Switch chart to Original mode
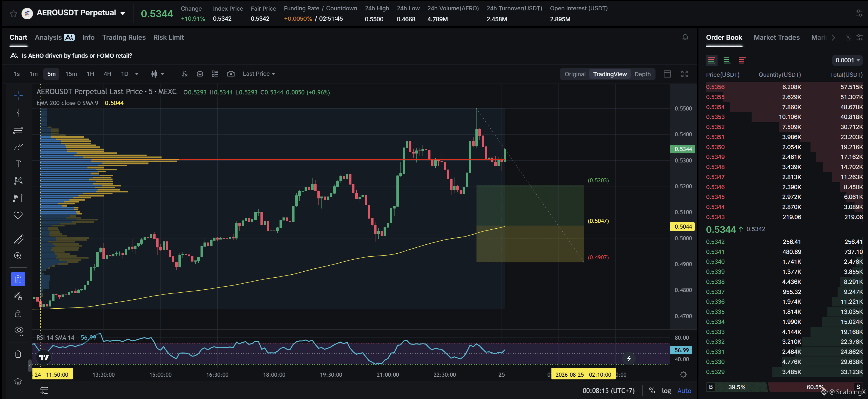This screenshot has height=399, width=868. point(575,74)
